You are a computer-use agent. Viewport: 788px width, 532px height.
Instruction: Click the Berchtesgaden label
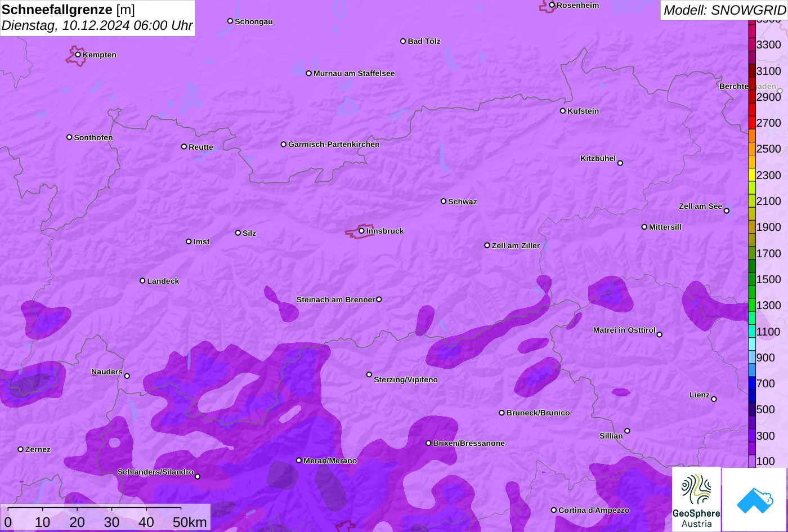click(x=747, y=86)
